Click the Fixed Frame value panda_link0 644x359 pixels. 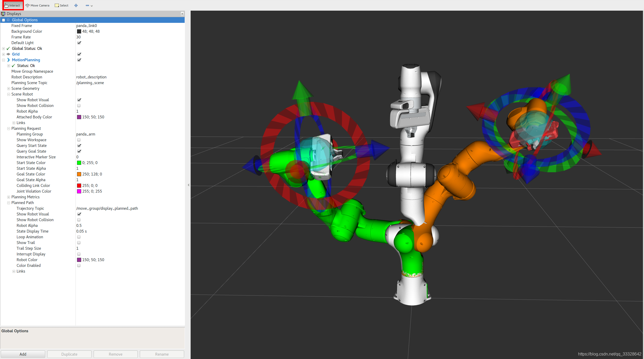tap(87, 26)
